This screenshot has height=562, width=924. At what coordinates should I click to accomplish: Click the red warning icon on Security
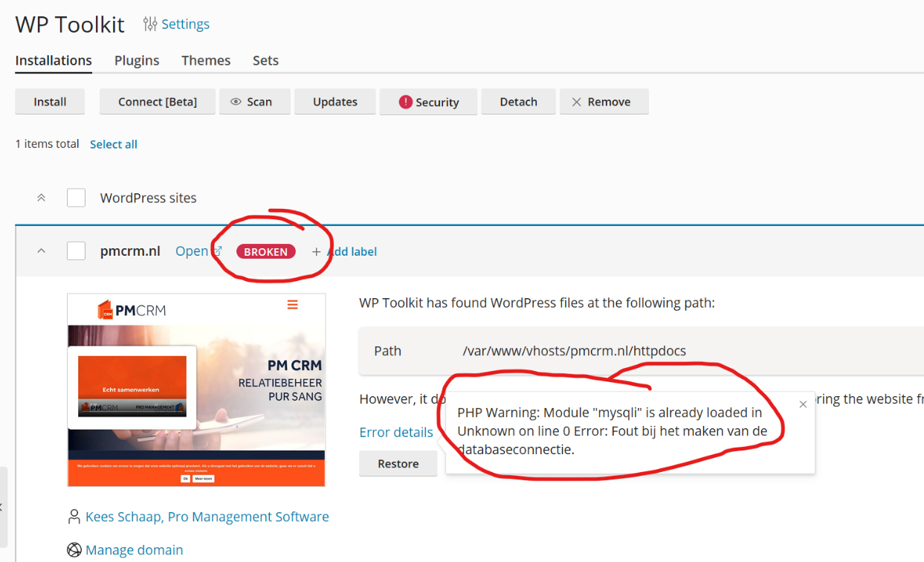tap(405, 102)
